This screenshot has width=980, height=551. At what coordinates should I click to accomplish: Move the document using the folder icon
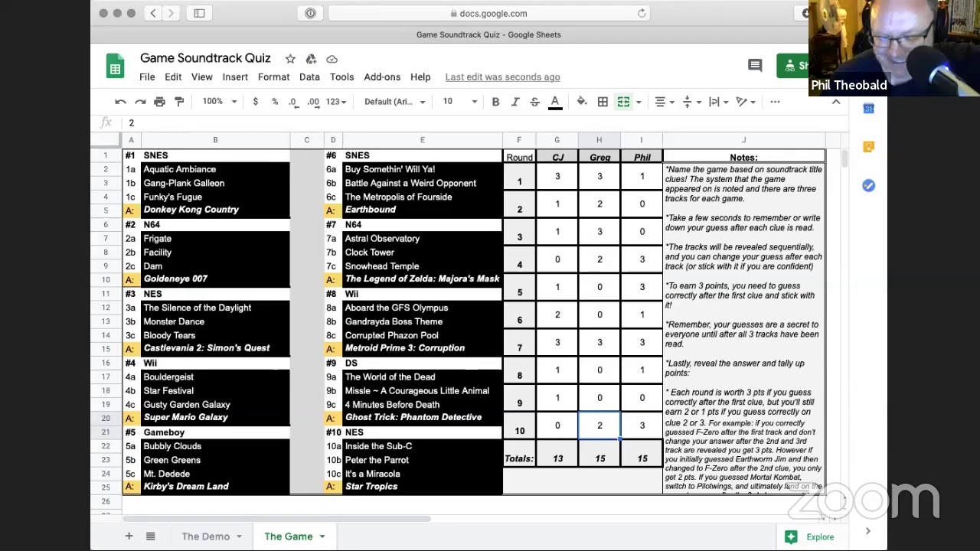click(x=311, y=59)
